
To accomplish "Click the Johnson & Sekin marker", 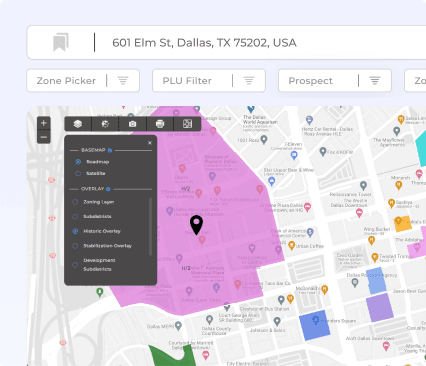I will click(277, 321).
